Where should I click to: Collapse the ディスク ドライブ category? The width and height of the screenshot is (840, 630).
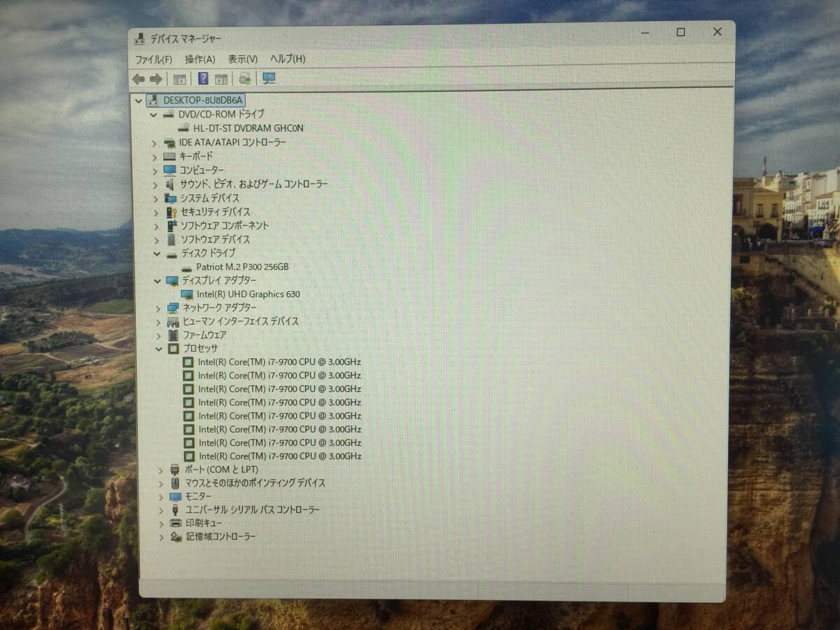pos(157,253)
